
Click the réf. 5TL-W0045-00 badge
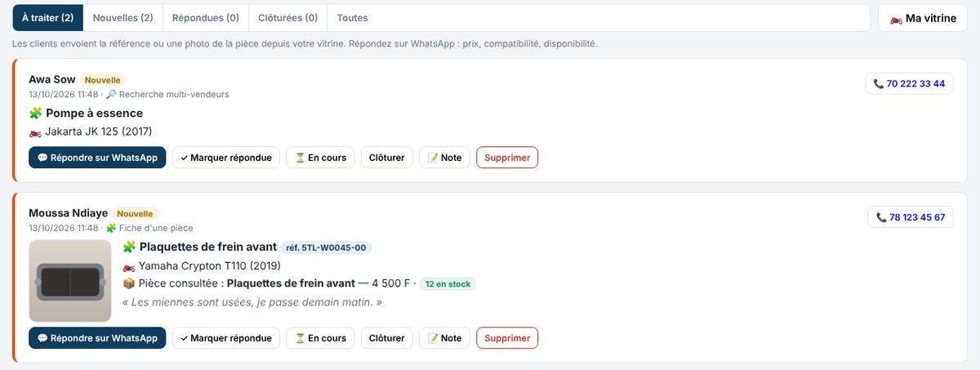click(326, 247)
